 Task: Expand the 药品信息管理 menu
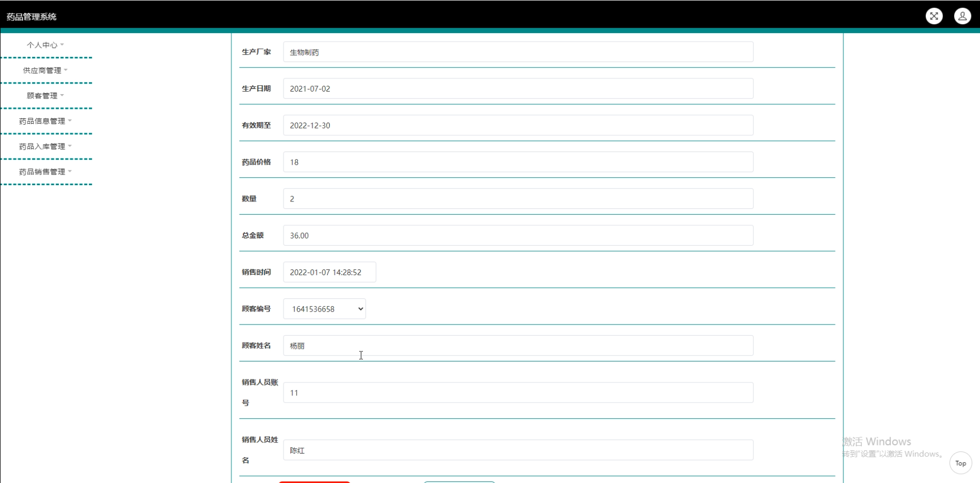(x=46, y=120)
